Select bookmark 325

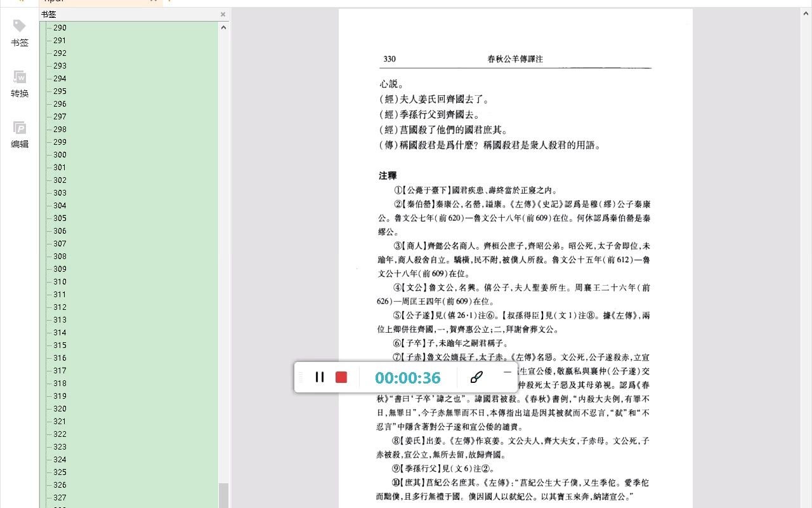[x=60, y=472]
